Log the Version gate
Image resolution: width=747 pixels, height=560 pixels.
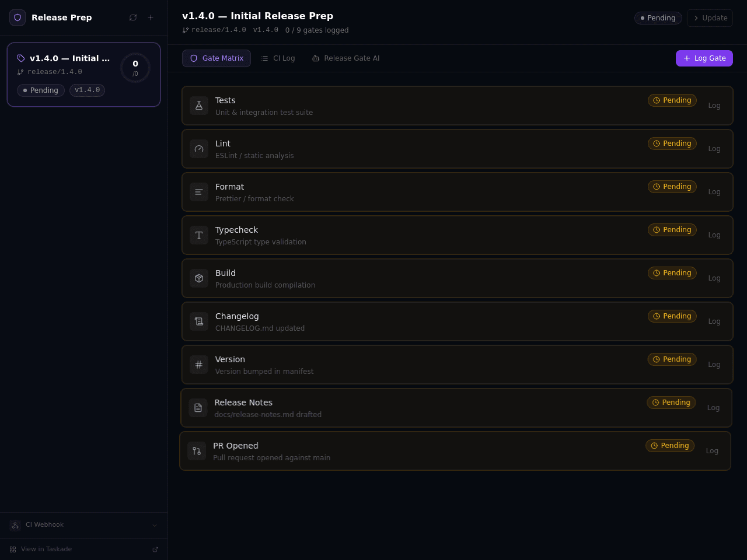[714, 365]
